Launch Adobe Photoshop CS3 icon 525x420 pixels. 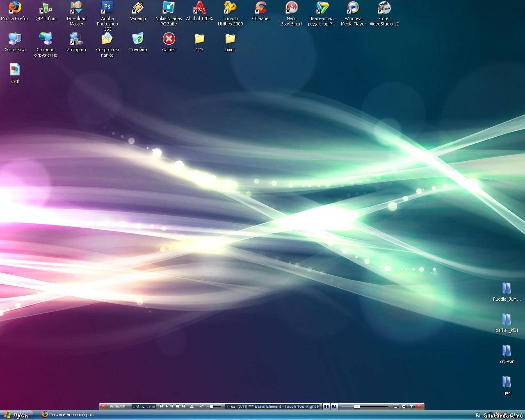point(107,8)
